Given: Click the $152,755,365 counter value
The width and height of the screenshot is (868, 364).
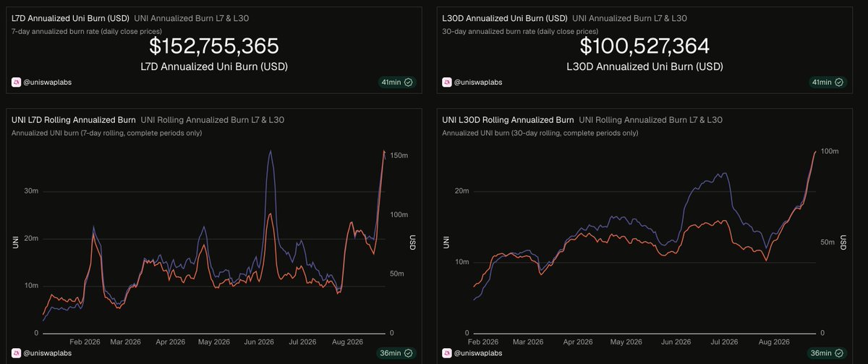Looking at the screenshot, I should pos(214,46).
